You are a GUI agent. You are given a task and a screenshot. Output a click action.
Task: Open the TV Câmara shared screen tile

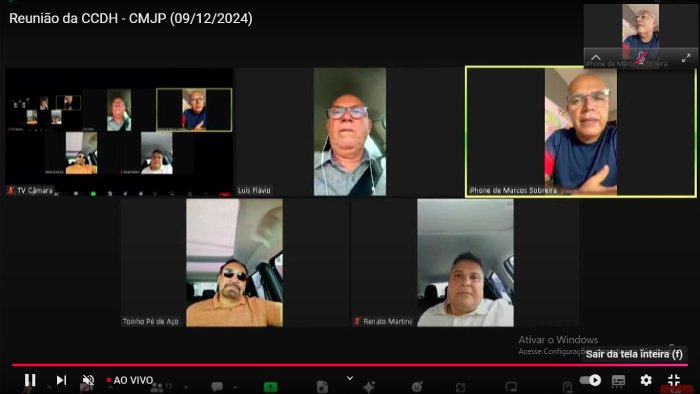[119, 132]
